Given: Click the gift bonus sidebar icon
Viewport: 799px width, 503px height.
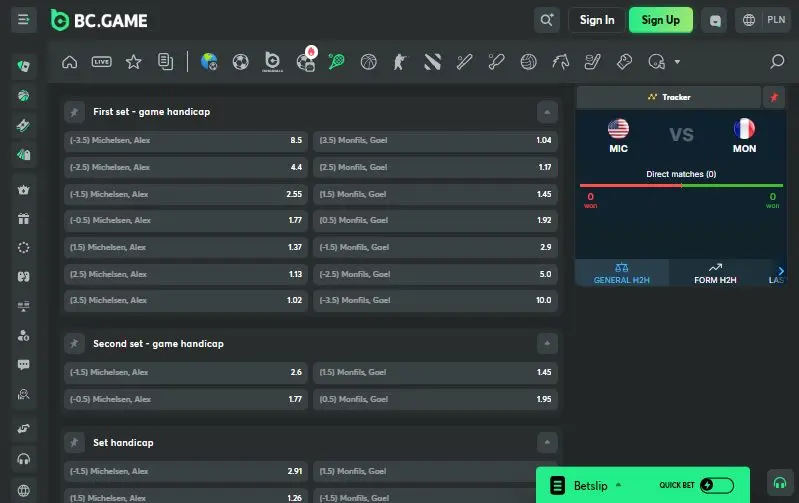Looking at the screenshot, I should click(24, 219).
